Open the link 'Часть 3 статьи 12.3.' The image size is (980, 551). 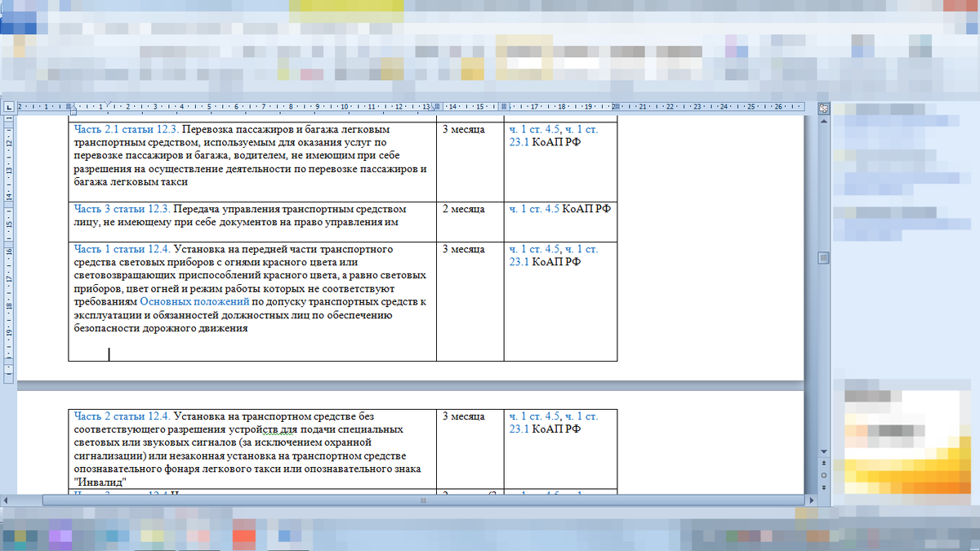(x=122, y=208)
